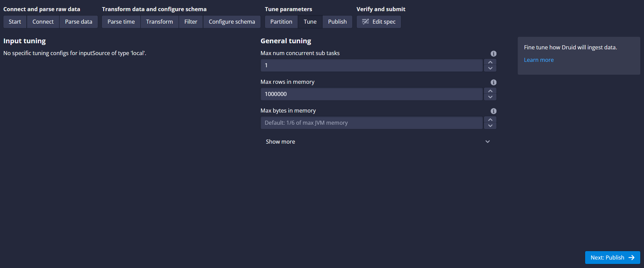Return to the Start step
Viewport: 644px width, 268px height.
click(x=15, y=22)
